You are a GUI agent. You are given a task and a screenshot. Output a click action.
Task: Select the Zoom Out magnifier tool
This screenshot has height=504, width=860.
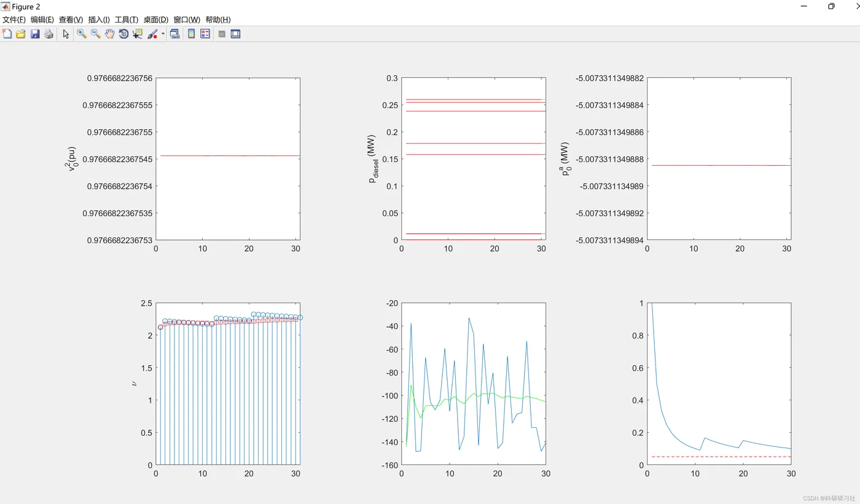coord(96,34)
